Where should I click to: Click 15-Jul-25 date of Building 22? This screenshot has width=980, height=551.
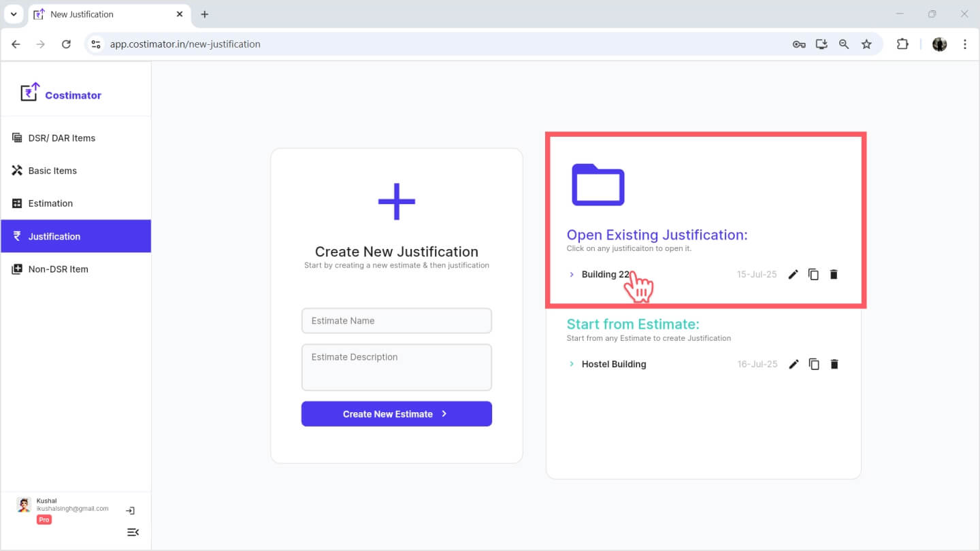(757, 275)
